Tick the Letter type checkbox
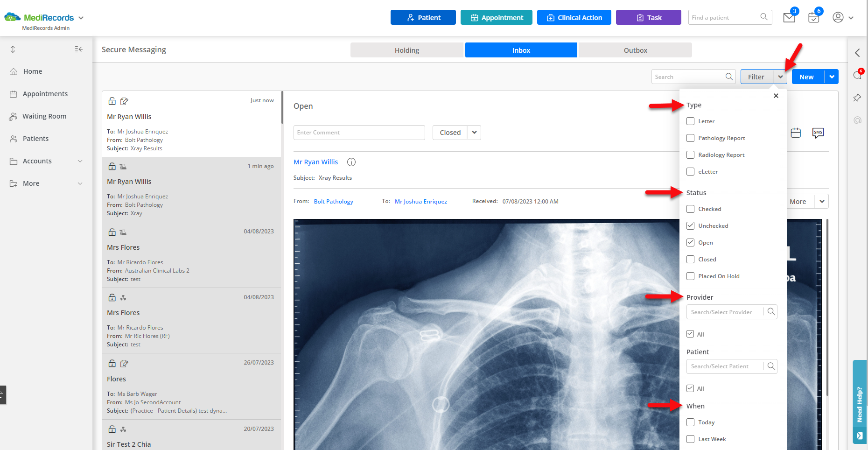The height and width of the screenshot is (450, 868). pyautogui.click(x=691, y=121)
